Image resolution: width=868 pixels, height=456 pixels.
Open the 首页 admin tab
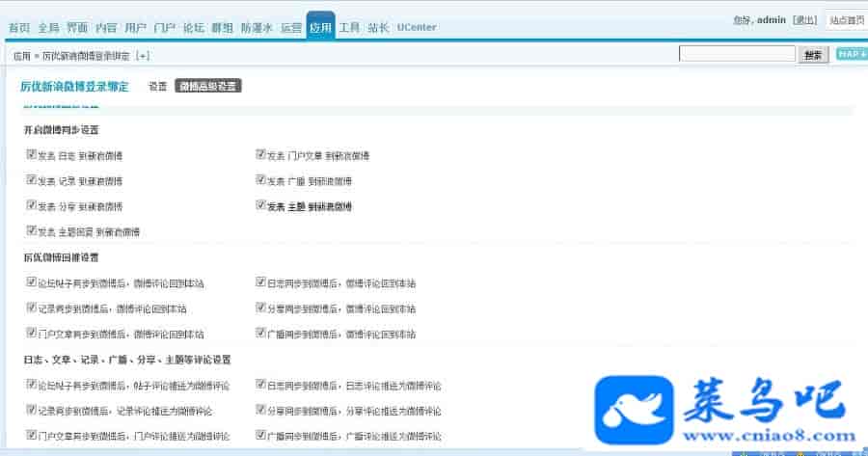coord(18,28)
